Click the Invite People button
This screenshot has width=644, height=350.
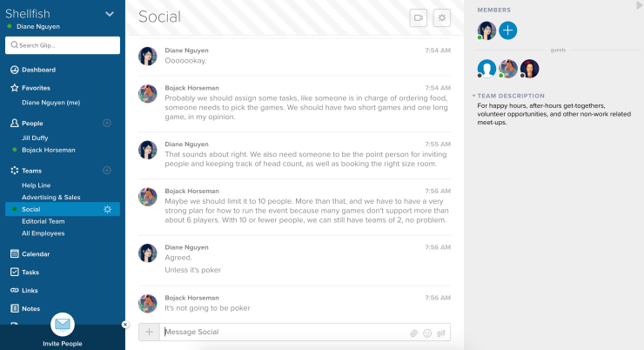coord(63,330)
